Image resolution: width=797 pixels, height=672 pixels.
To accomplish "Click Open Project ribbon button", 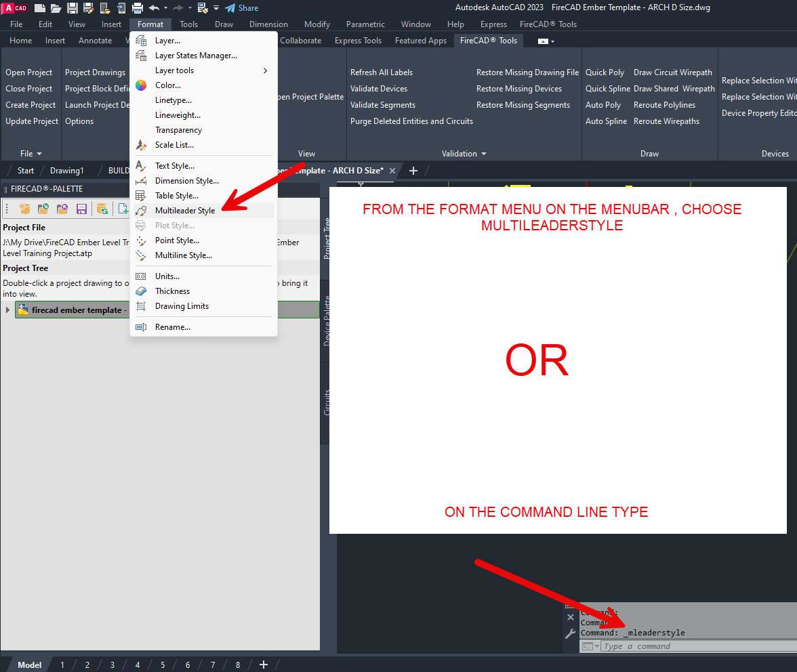I will 29,72.
